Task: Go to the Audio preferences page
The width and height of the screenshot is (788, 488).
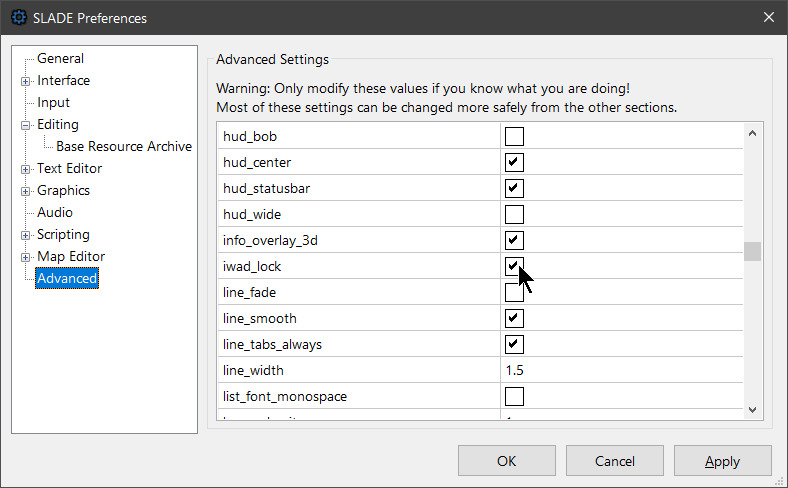Action: click(55, 213)
